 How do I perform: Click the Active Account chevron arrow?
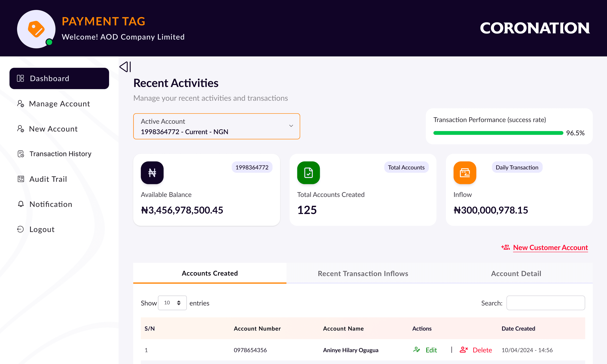[291, 126]
